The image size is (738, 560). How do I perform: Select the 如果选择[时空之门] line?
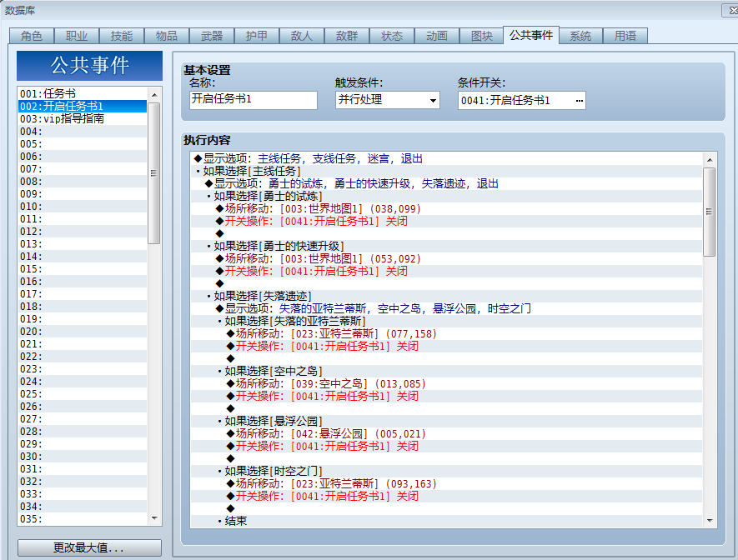pyautogui.click(x=446, y=471)
